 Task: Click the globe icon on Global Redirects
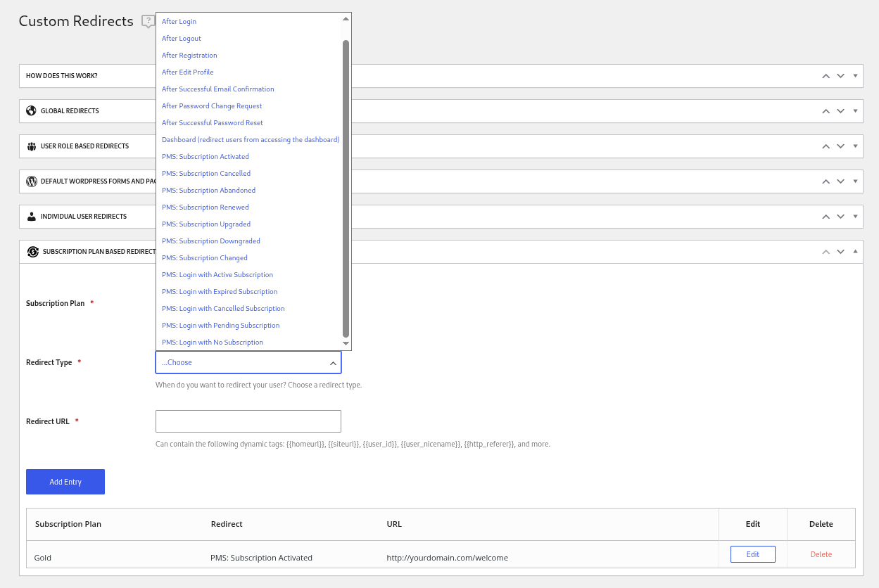click(31, 110)
